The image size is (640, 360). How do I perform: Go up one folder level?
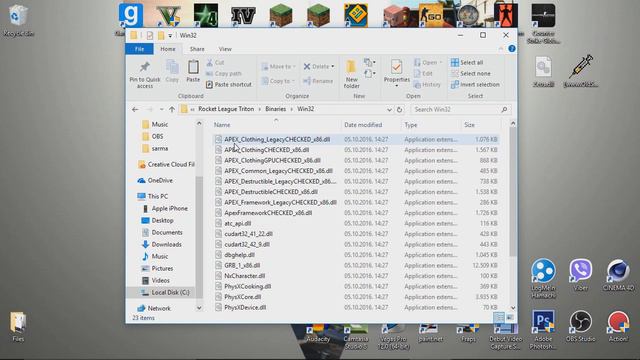click(172, 109)
